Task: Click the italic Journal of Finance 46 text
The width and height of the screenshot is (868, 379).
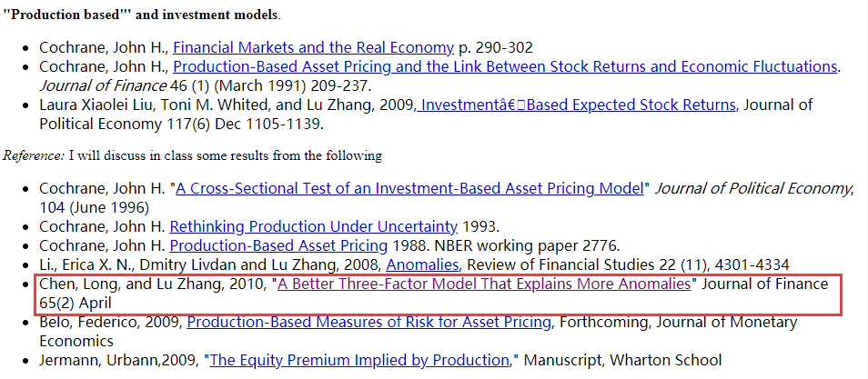Action: click(x=113, y=86)
